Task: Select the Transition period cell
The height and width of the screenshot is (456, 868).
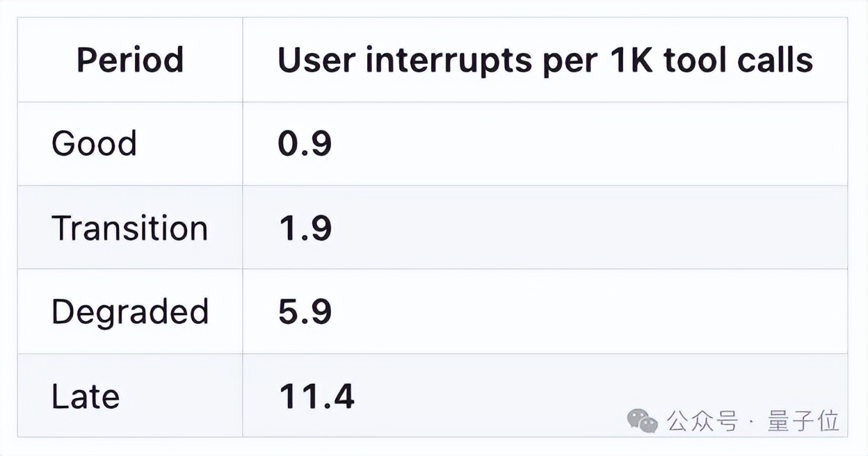Action: [130, 228]
